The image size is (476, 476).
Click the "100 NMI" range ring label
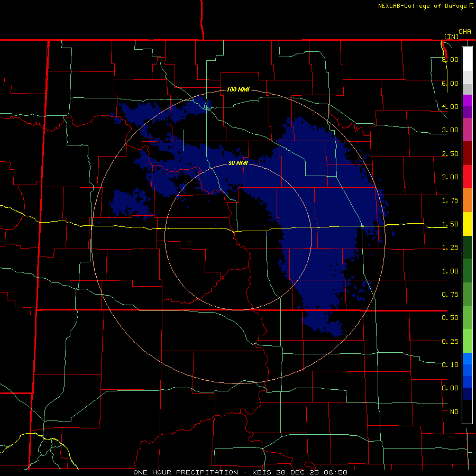pos(238,89)
